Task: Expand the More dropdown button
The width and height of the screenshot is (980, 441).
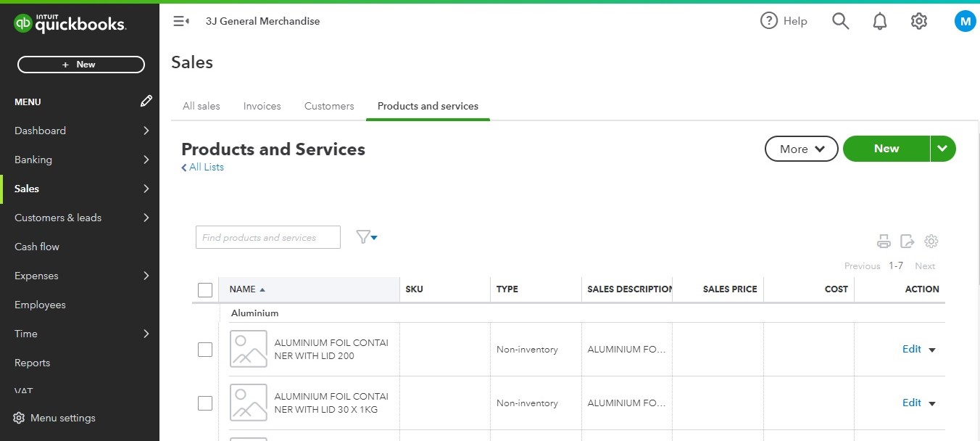Action: click(x=801, y=149)
